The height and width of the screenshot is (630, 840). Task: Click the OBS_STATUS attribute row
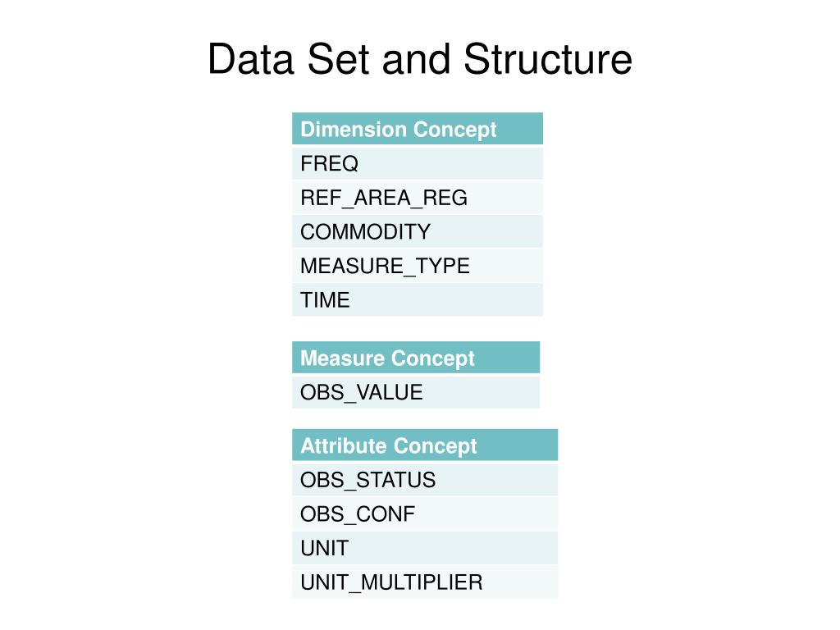point(425,479)
